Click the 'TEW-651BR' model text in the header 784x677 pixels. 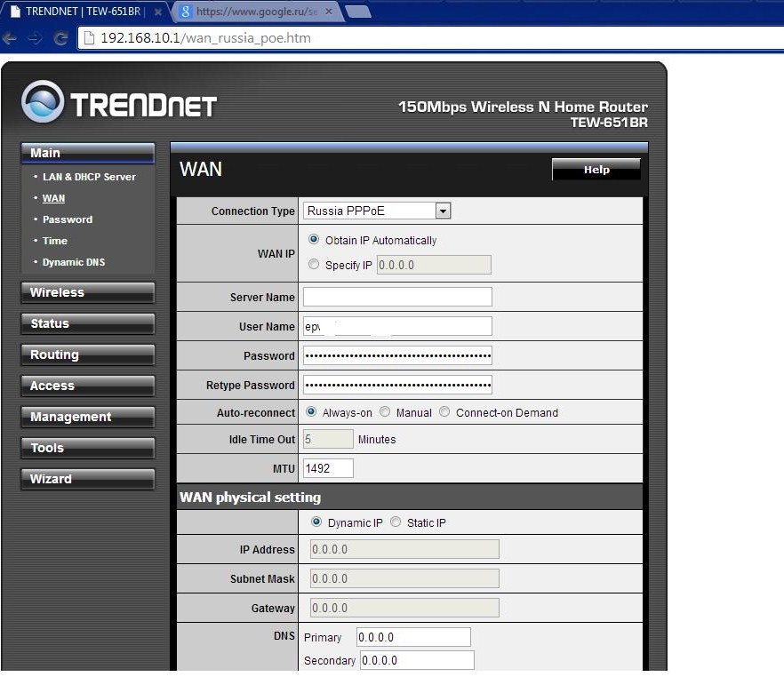point(609,123)
